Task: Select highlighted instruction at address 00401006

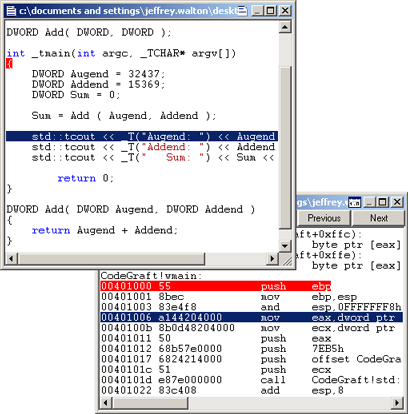Action: coord(251,317)
